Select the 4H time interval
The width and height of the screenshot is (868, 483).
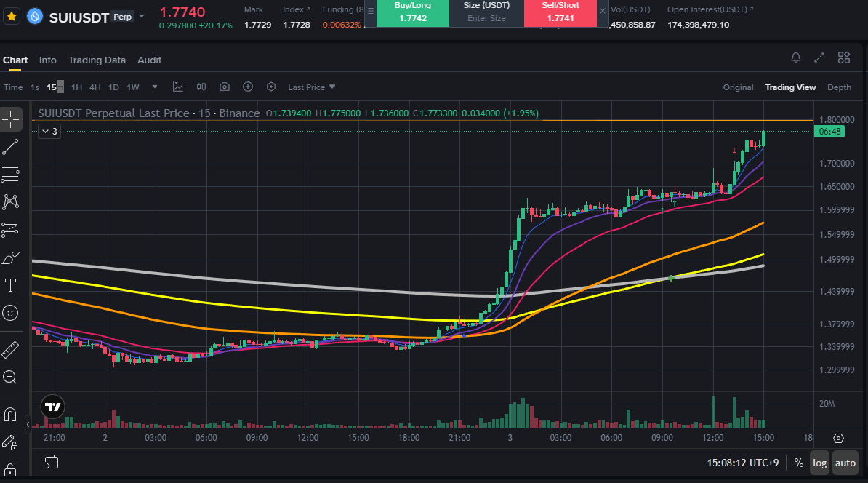(95, 87)
